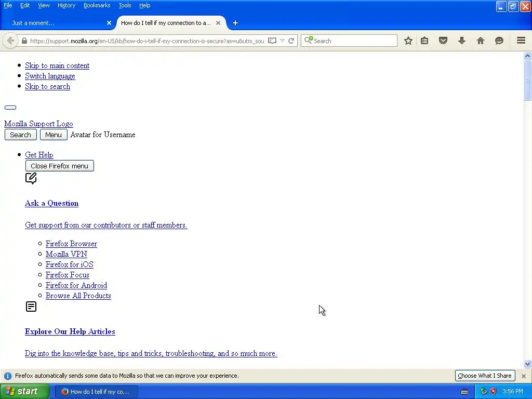
Task: Click the network connection tray icon
Action: tap(484, 392)
